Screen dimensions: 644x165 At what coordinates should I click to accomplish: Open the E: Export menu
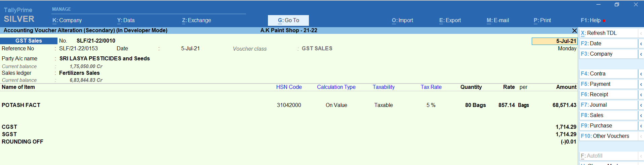[x=450, y=20]
